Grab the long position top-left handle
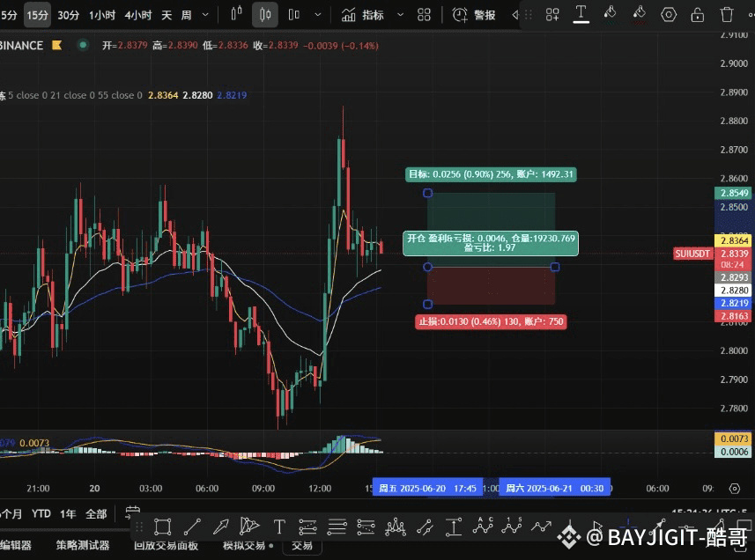This screenshot has width=755, height=560. 427,193
